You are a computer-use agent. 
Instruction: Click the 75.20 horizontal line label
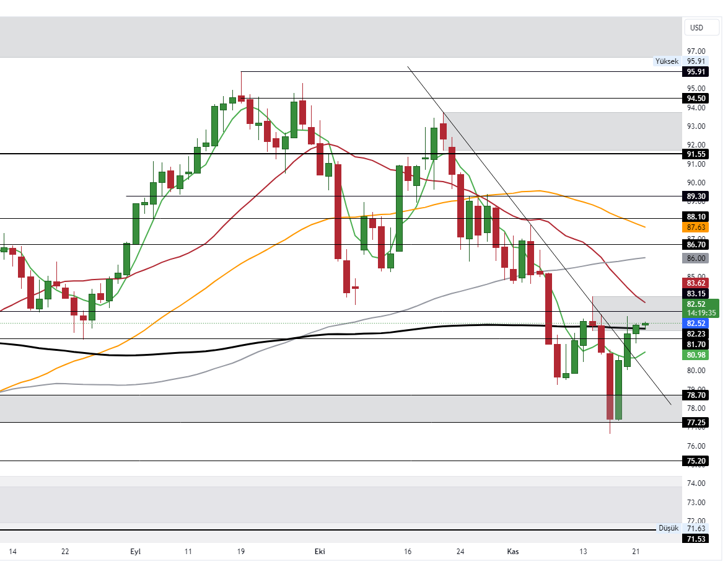tap(696, 461)
